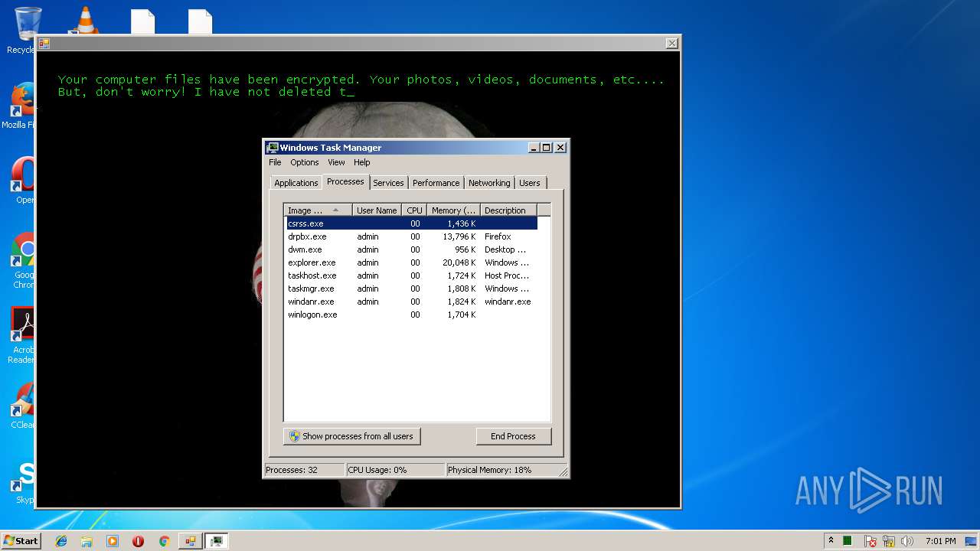Switch to Processes tab

point(345,181)
